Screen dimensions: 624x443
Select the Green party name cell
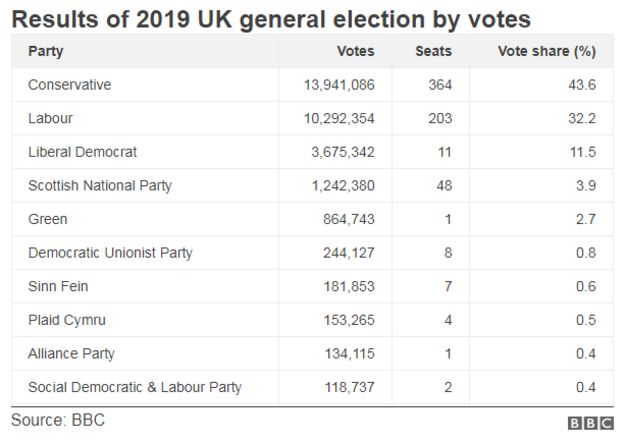48,219
